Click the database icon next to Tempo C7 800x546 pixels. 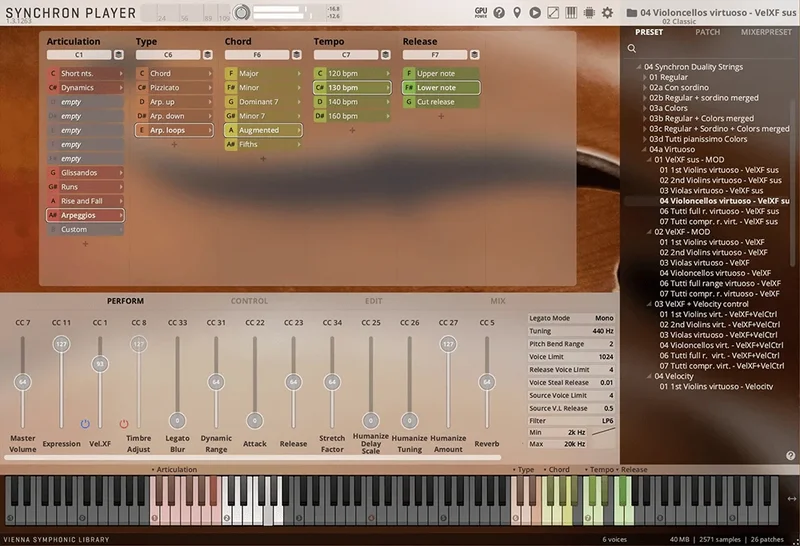click(x=386, y=55)
